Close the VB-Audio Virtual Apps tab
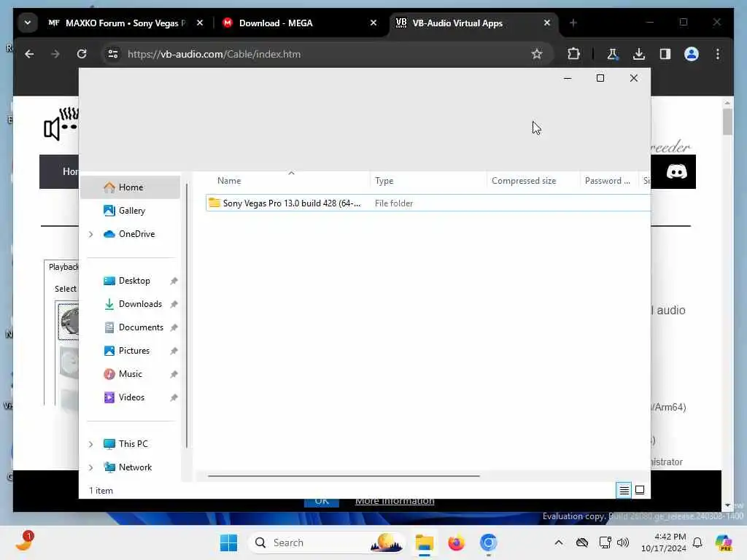 pyautogui.click(x=547, y=23)
